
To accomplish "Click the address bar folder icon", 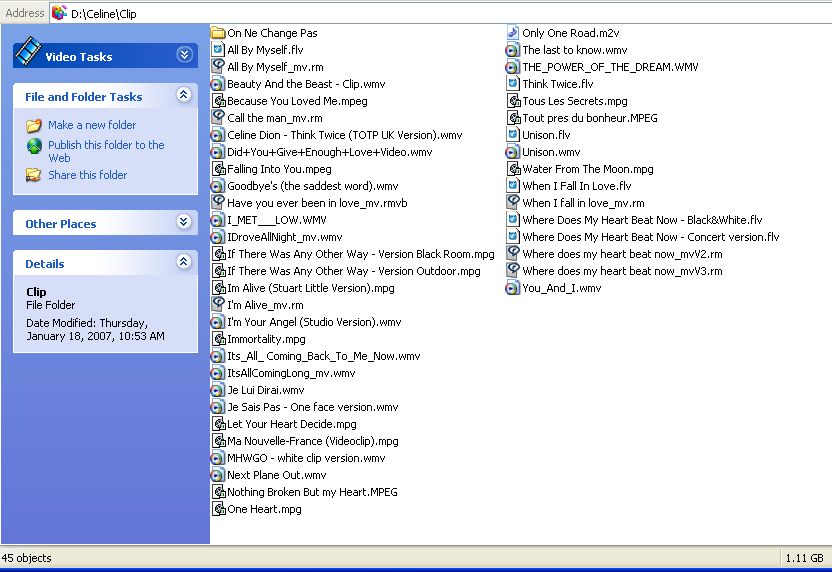I will pyautogui.click(x=59, y=13).
